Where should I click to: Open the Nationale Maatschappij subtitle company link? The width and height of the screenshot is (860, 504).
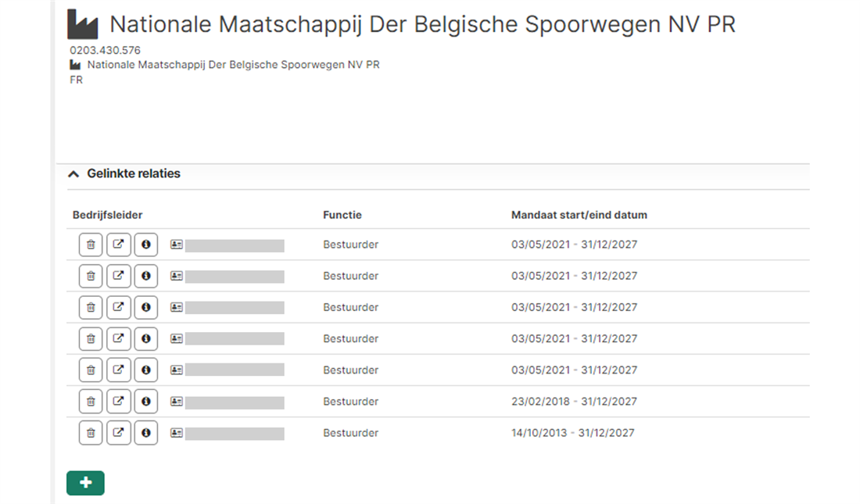tap(233, 65)
